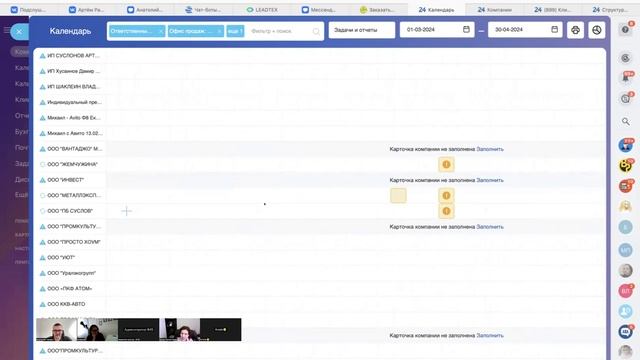This screenshot has height=360, width=640.
Task: Click warning triangle beside ООО "УЮТ"
Action: (x=42, y=258)
